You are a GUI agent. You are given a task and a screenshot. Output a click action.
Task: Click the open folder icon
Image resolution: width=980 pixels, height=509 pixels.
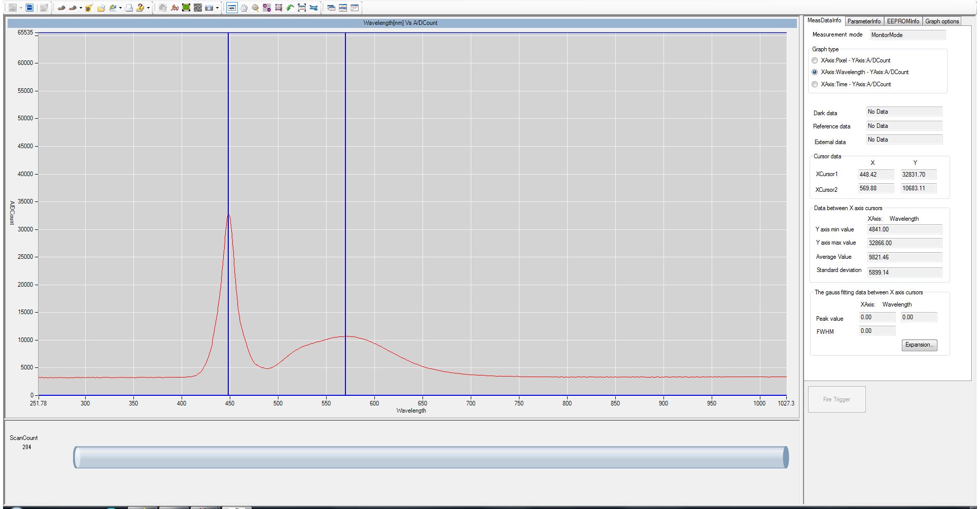(101, 8)
